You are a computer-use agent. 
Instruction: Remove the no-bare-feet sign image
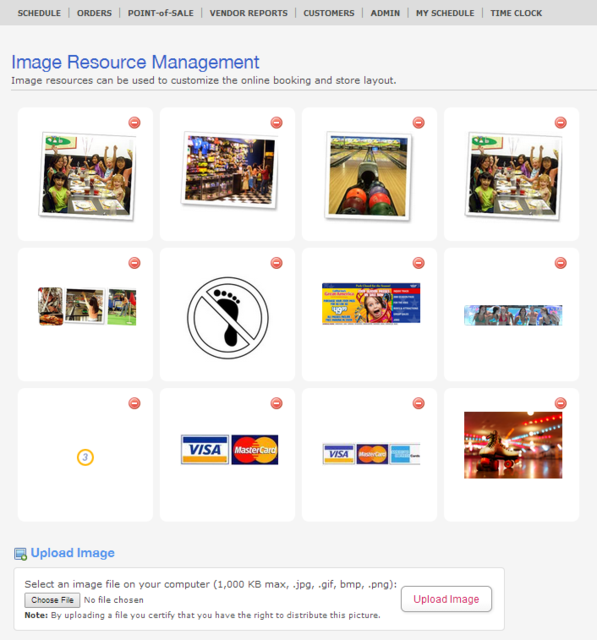[x=276, y=263]
